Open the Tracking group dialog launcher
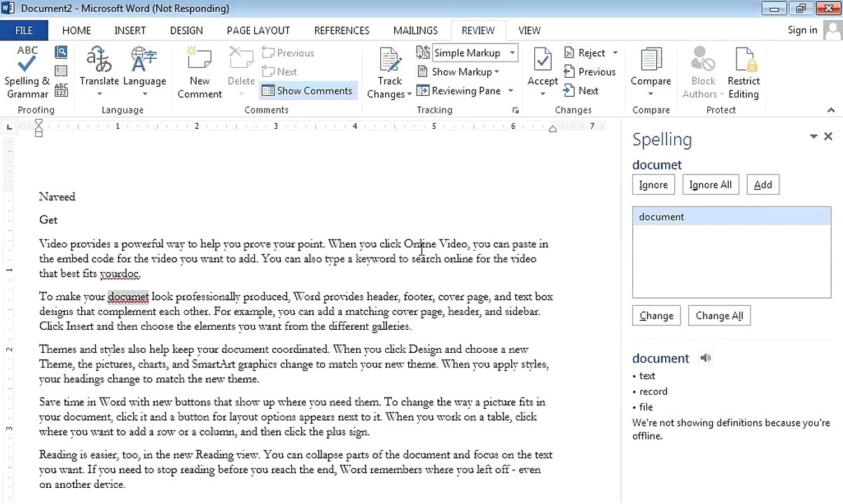 click(515, 111)
